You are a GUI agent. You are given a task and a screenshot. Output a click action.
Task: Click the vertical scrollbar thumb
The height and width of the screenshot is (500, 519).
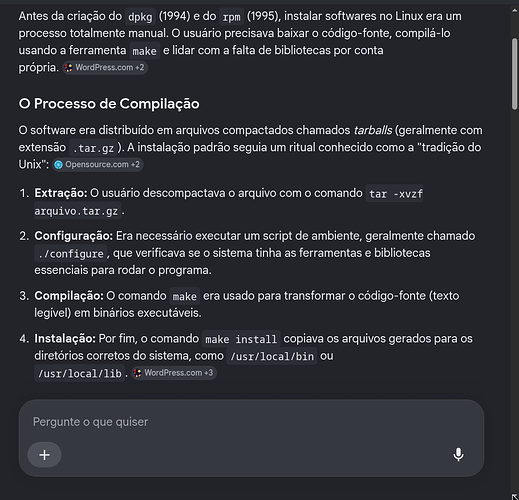pos(515,74)
